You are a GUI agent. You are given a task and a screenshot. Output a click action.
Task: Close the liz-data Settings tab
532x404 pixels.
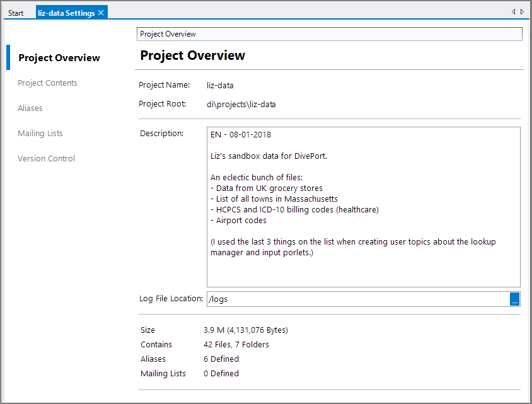[100, 11]
